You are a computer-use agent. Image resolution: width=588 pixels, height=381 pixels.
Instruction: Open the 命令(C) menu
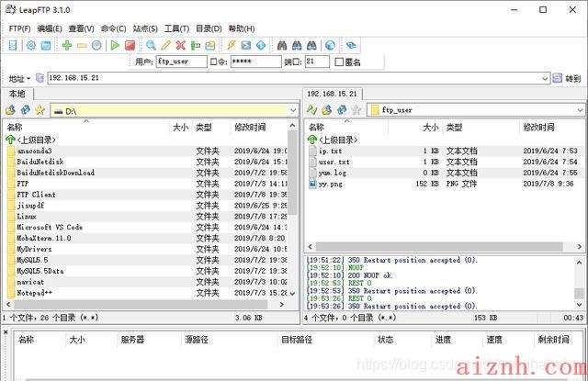point(113,28)
